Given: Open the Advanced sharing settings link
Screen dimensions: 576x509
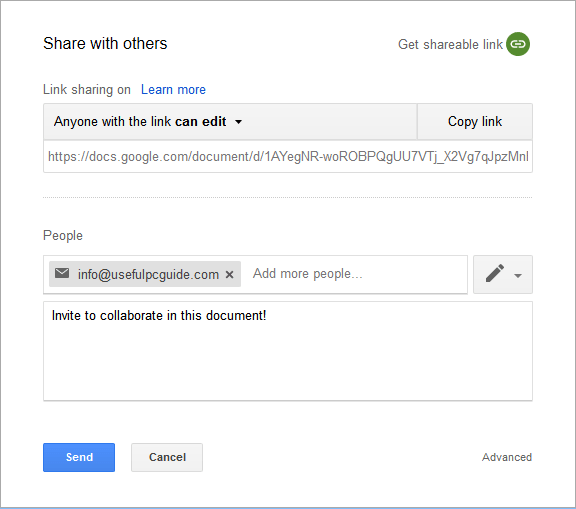Looking at the screenshot, I should click(507, 457).
